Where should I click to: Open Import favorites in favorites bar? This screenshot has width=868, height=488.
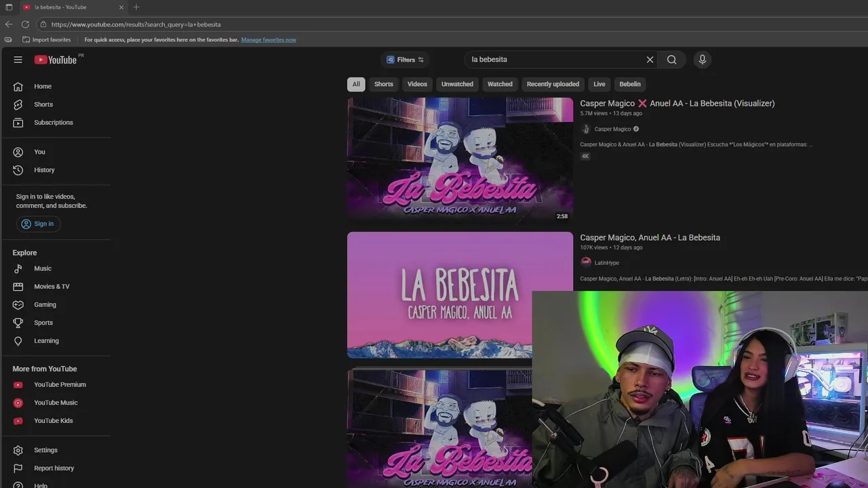tap(46, 40)
